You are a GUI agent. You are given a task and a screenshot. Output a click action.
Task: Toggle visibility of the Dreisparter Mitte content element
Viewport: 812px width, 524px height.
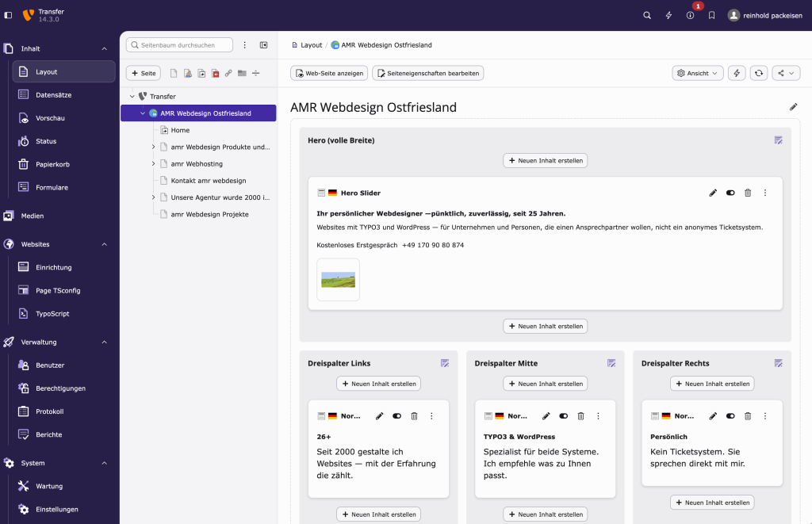(563, 415)
